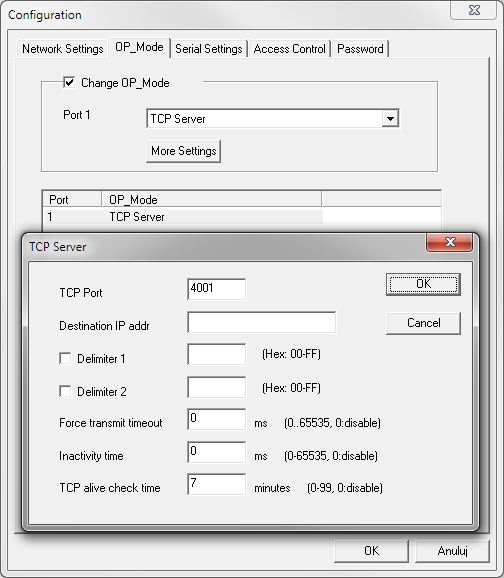This screenshot has width=504, height=578.
Task: Cancel the TCP Server dialog
Action: click(x=423, y=323)
